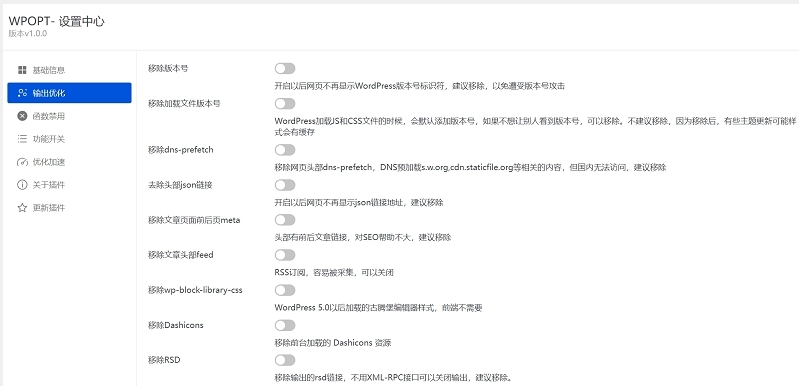
Task: Click the 更新插件 star icon
Action: tap(22, 208)
